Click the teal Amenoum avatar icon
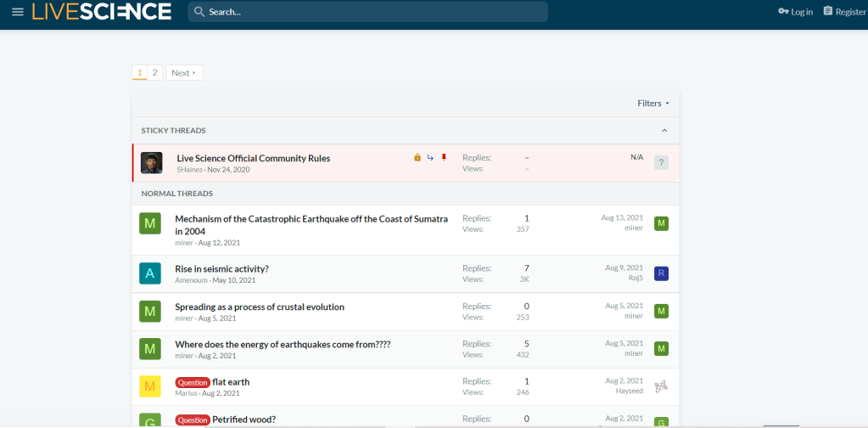 pos(150,273)
